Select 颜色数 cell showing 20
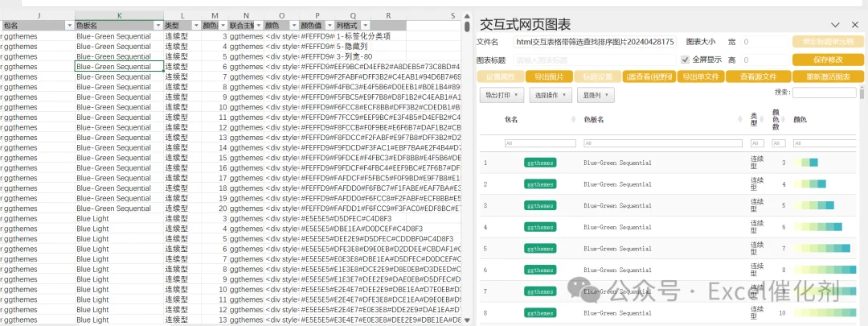Screen dimensions: 868x326 click(x=215, y=208)
